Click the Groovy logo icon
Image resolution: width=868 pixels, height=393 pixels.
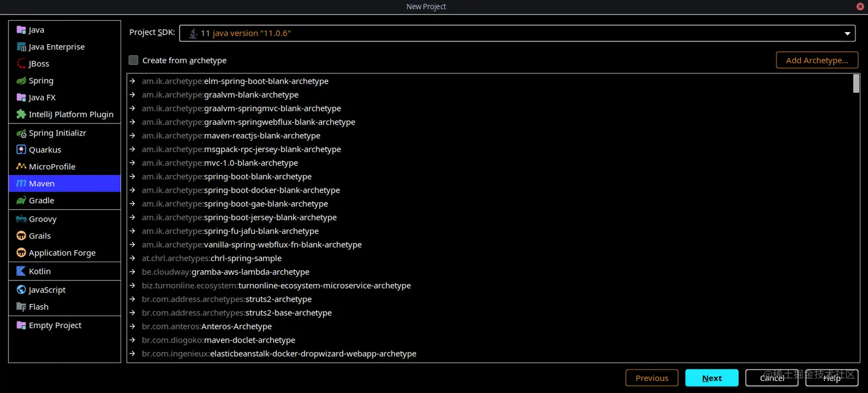21,219
